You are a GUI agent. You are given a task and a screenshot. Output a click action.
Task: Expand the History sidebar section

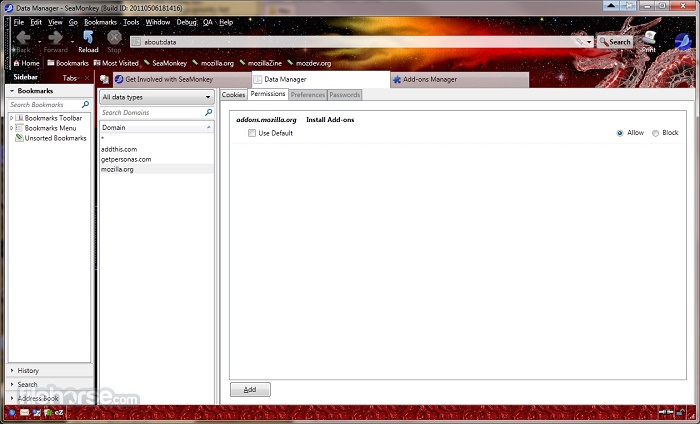point(28,370)
